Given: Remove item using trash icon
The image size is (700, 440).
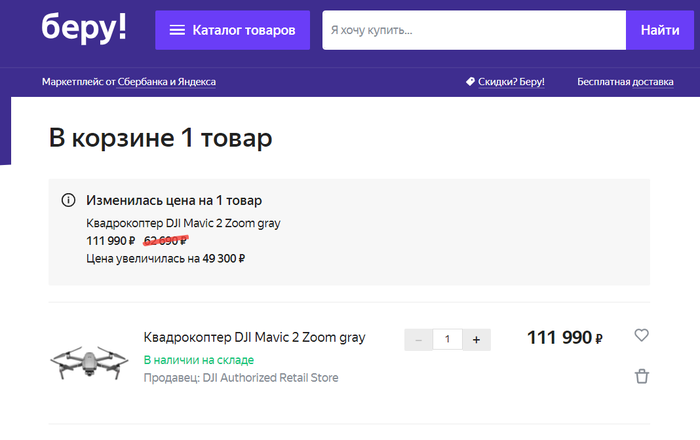Looking at the screenshot, I should coord(642,376).
